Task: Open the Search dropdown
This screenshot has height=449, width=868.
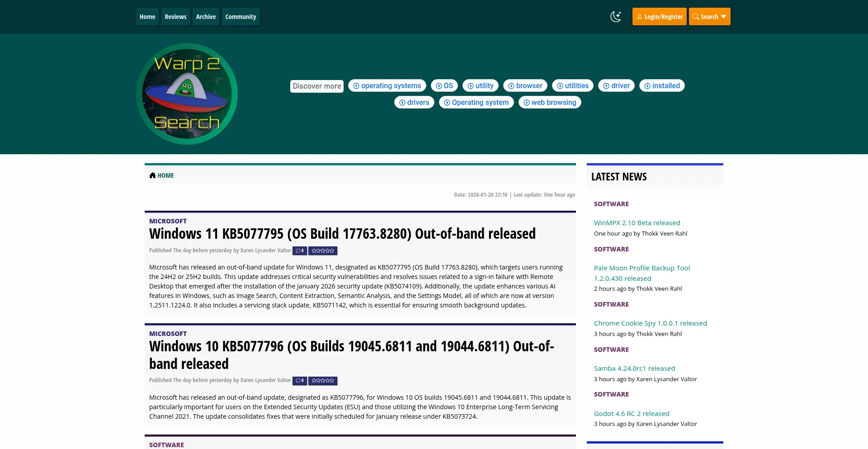Action: click(709, 17)
